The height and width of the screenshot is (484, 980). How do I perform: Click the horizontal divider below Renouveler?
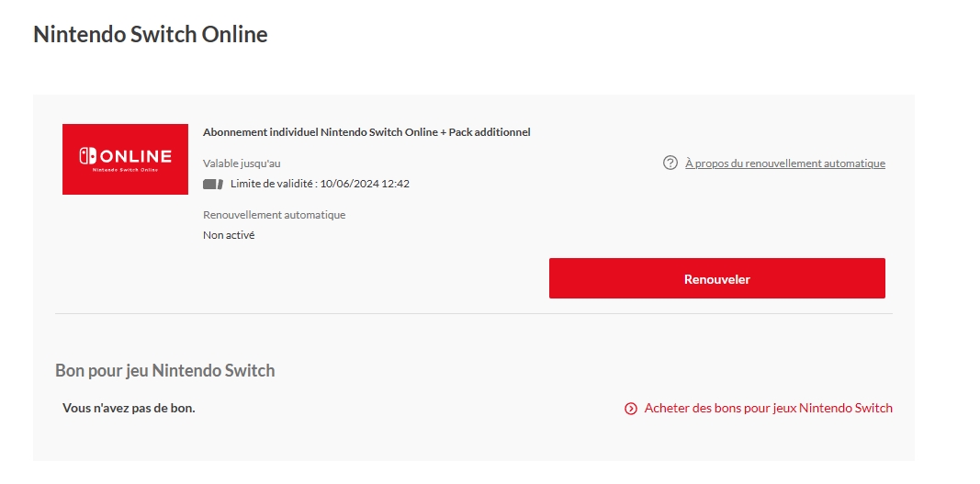pyautogui.click(x=474, y=313)
